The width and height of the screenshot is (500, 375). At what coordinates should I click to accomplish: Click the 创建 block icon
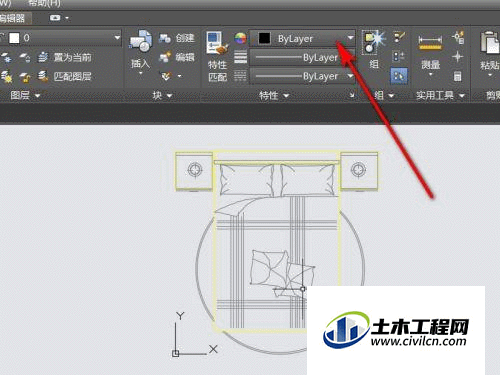165,38
